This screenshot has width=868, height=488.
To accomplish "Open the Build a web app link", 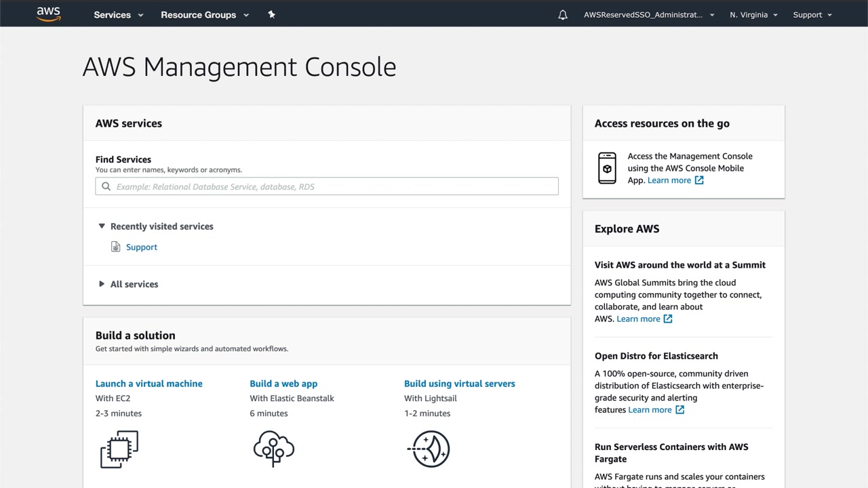I will 283,384.
